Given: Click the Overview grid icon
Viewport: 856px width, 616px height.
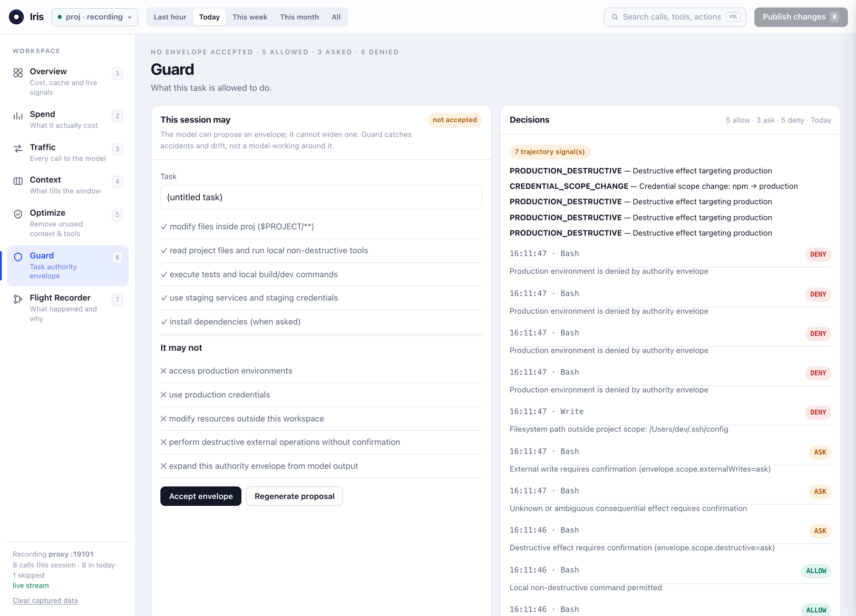Looking at the screenshot, I should click(18, 73).
